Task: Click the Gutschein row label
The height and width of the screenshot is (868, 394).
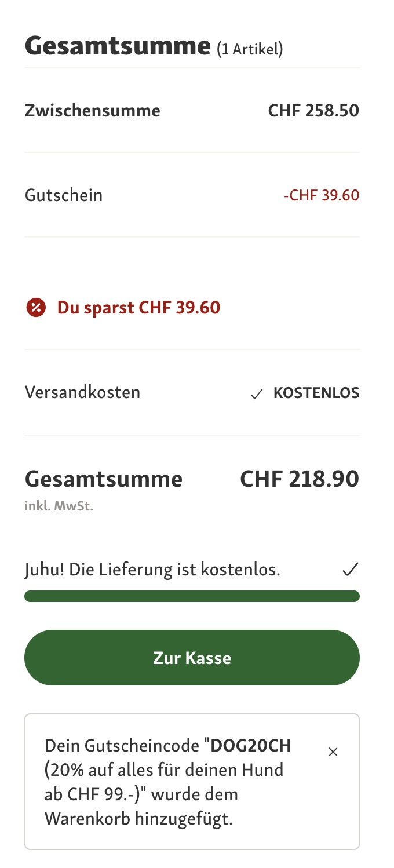Action: click(64, 195)
